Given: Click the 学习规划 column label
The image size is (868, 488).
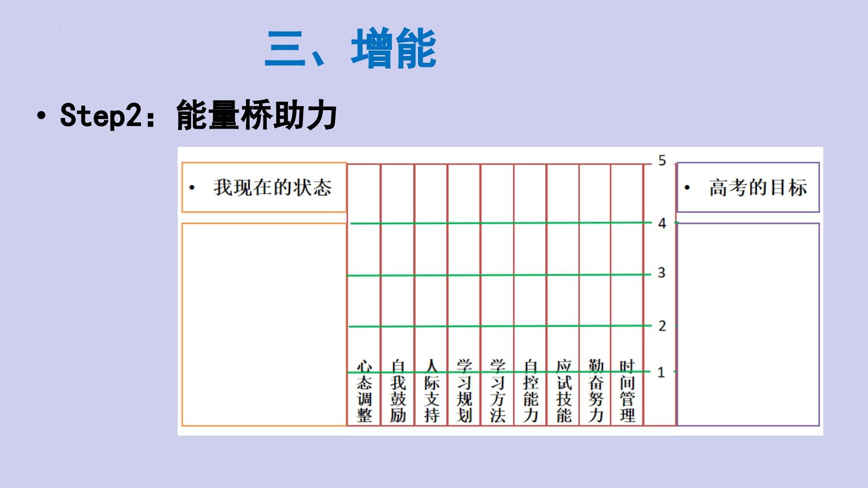Looking at the screenshot, I should pyautogui.click(x=464, y=392).
